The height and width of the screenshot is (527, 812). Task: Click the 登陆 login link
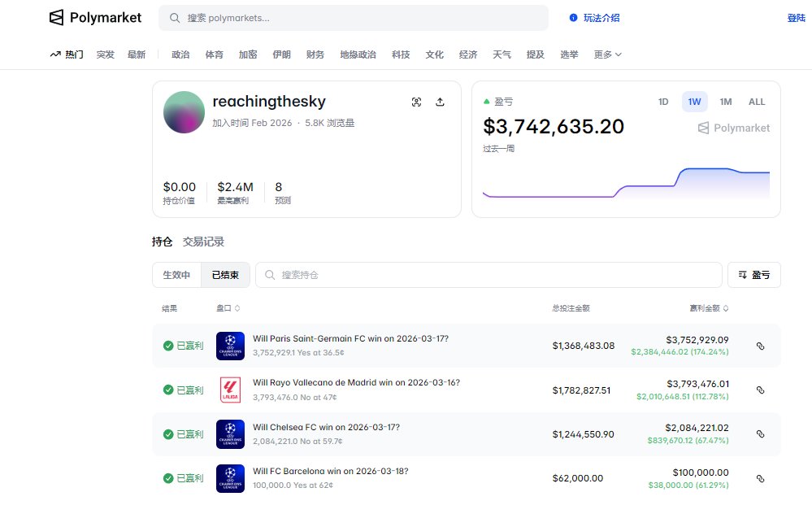797,18
